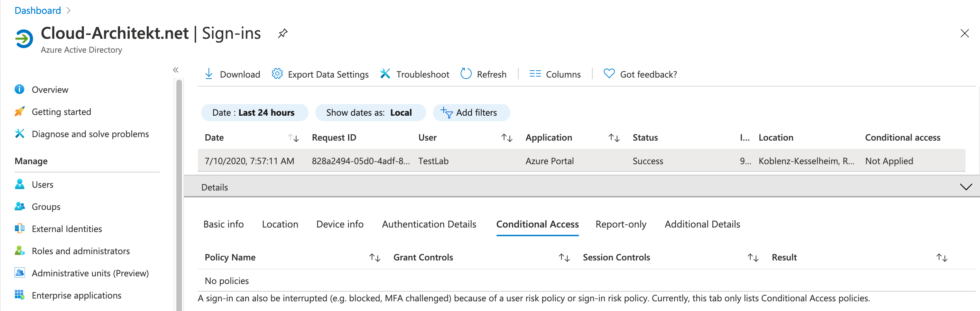Click the Add filters button
This screenshot has width=980, height=311.
[x=471, y=113]
